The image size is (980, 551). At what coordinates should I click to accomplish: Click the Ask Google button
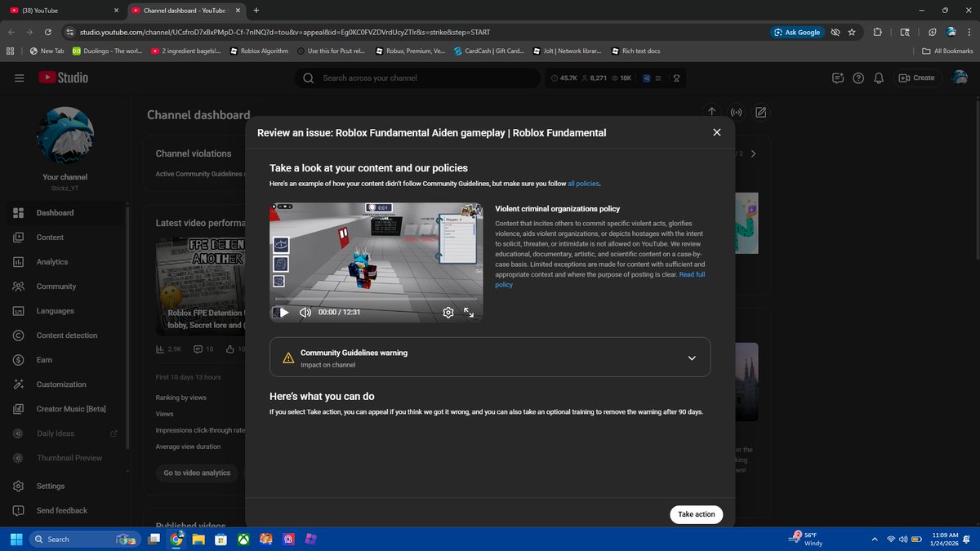pyautogui.click(x=796, y=32)
